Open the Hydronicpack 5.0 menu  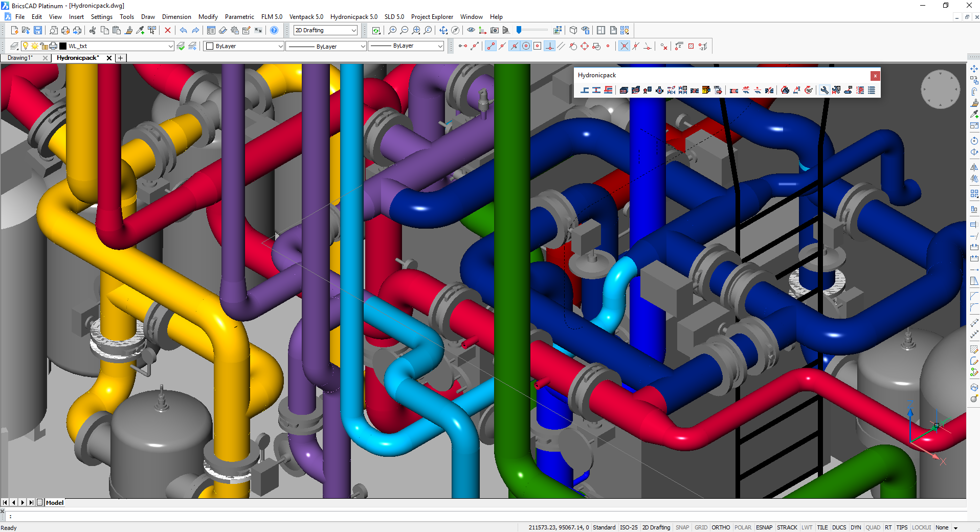[353, 17]
